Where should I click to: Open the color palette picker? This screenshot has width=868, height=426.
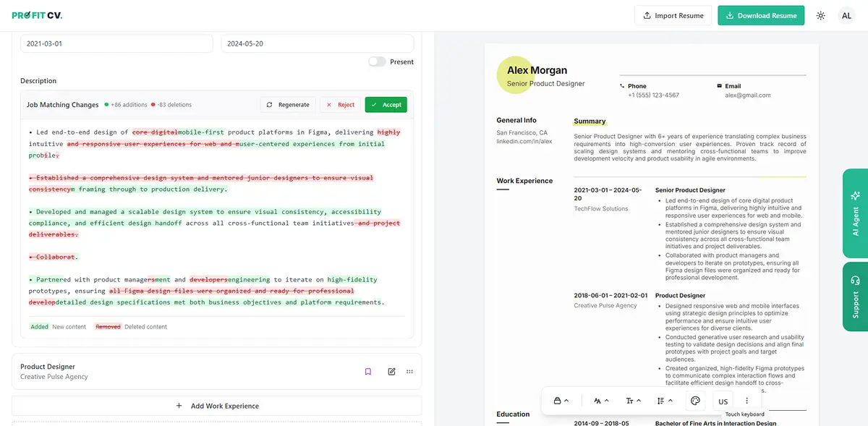696,401
